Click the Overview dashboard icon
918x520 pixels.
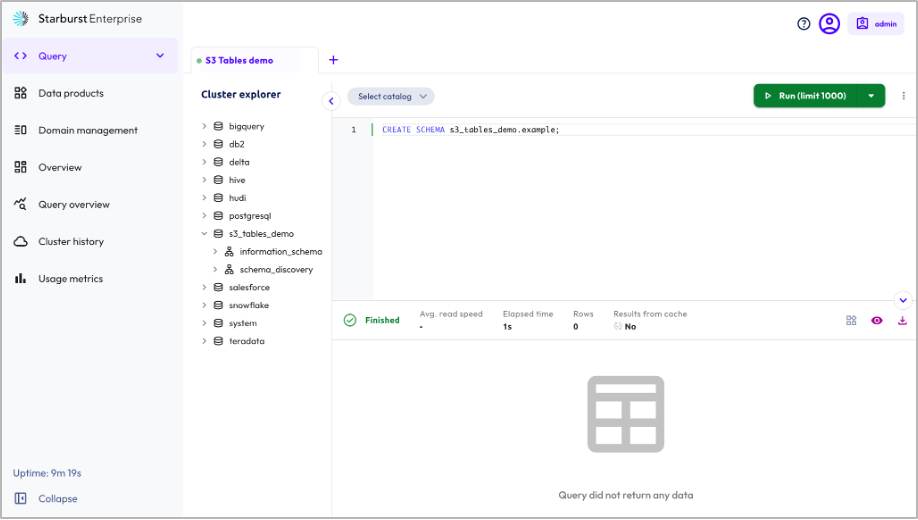pyautogui.click(x=20, y=167)
